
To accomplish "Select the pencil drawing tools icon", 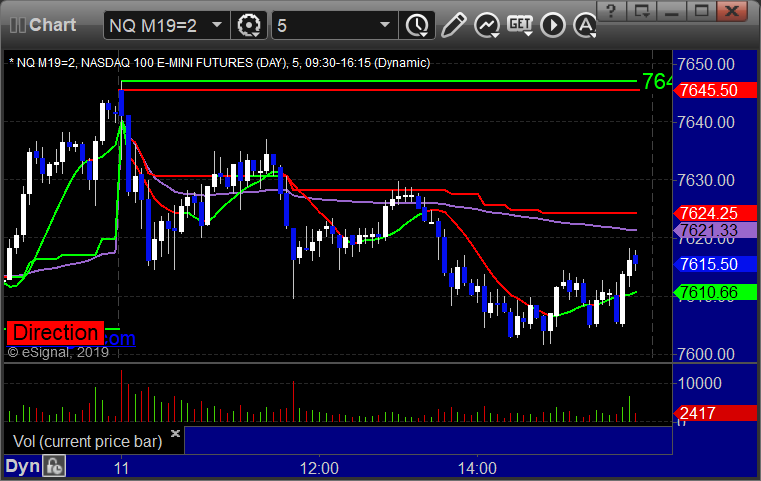I will 453,25.
